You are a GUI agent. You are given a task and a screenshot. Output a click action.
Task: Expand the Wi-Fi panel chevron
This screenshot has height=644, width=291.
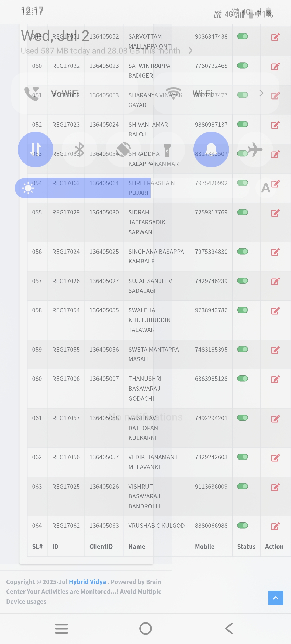pos(261,93)
